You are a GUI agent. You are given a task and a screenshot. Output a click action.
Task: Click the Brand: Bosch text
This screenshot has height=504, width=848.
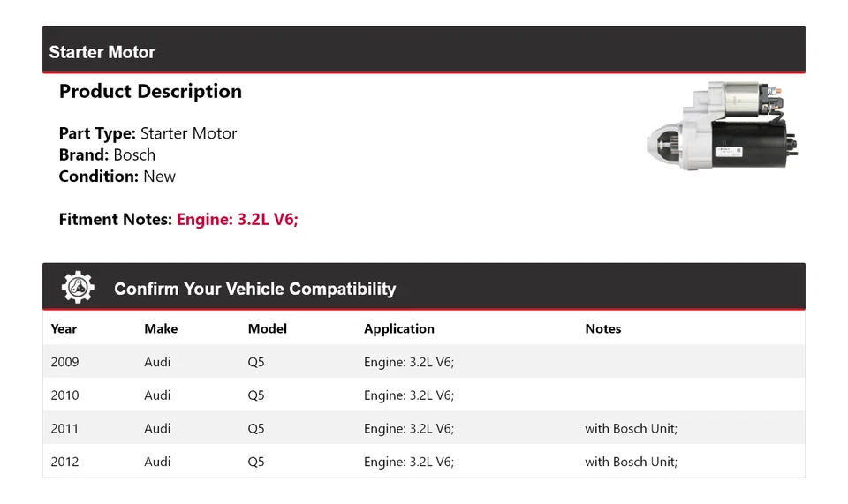coord(107,154)
